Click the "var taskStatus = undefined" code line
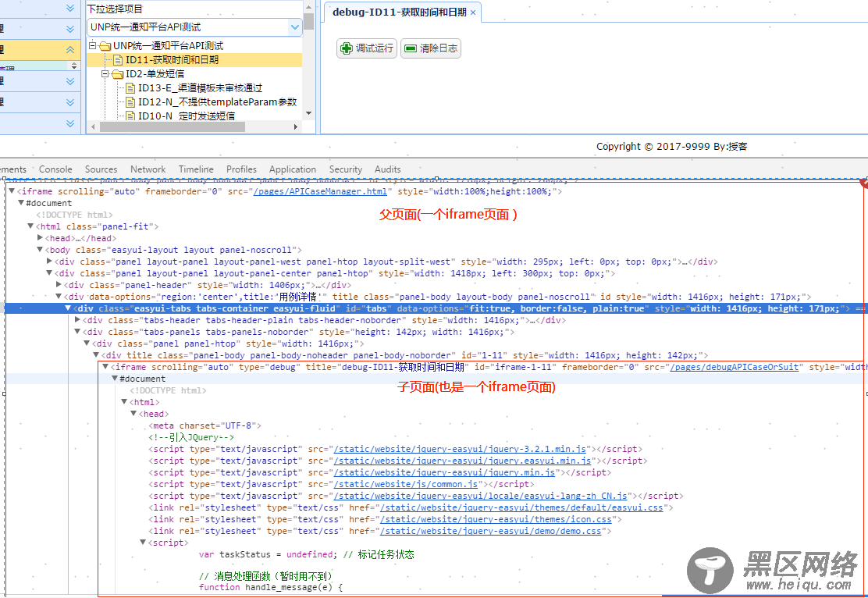This screenshot has width=868, height=598. click(307, 554)
